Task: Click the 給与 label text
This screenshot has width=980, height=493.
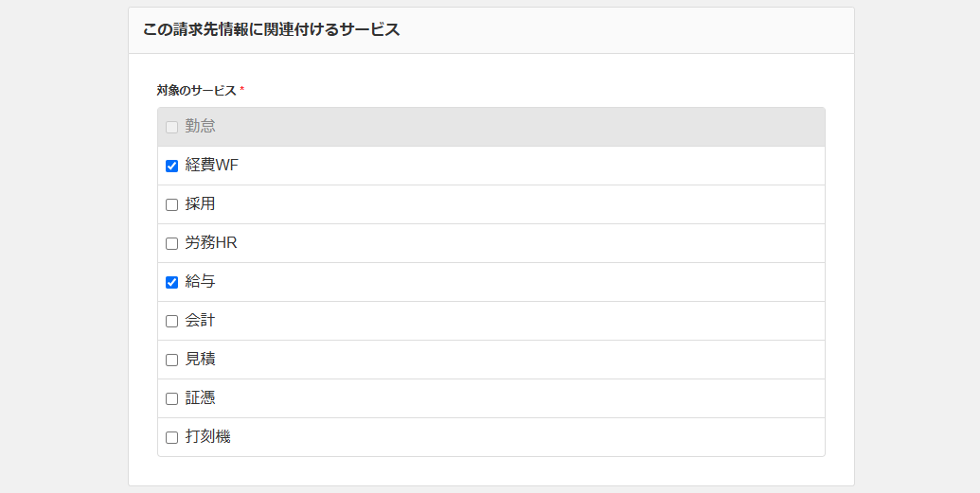Action: pos(201,282)
